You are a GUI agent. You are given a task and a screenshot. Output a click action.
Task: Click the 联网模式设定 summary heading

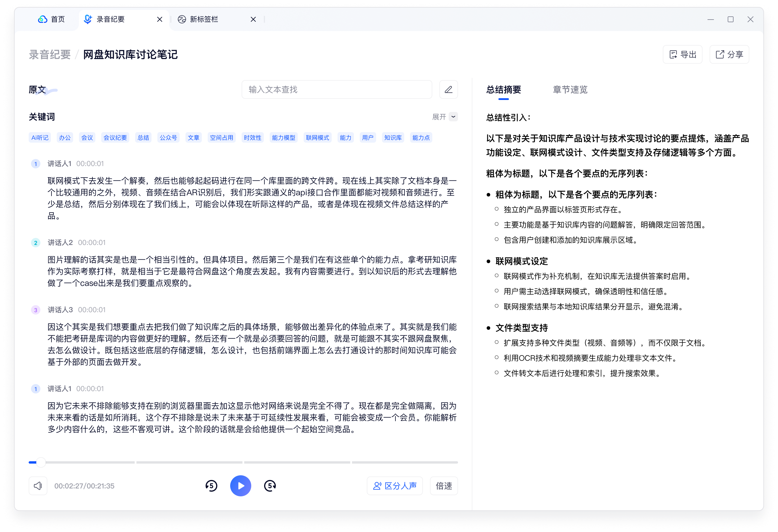(521, 261)
